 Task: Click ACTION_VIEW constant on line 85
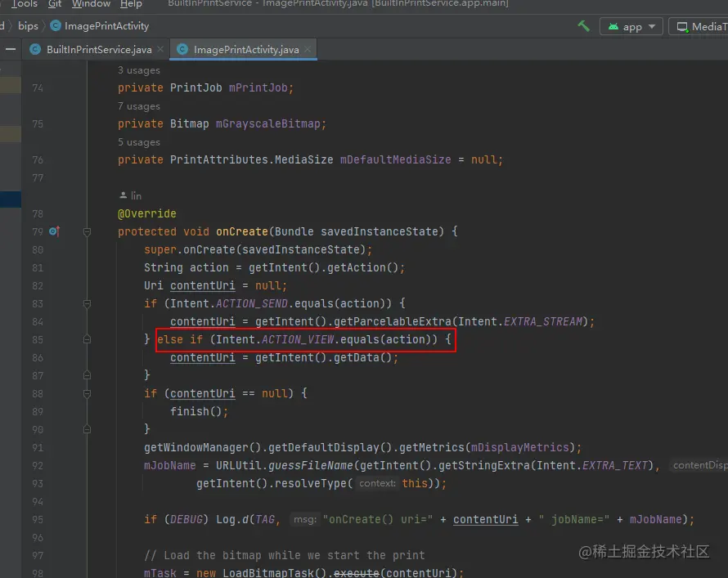pos(298,339)
